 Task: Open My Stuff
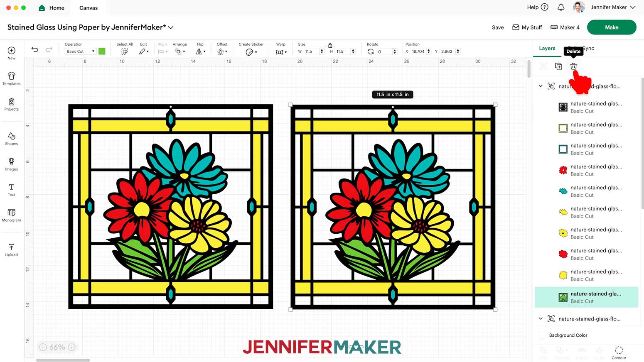tap(527, 27)
